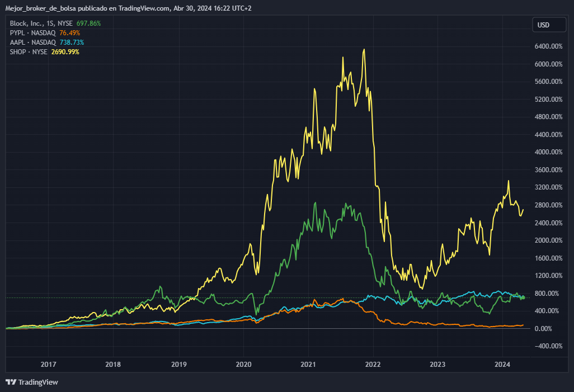The height and width of the screenshot is (392, 574).
Task: Click the 2400.00% price scale label
Action: (x=548, y=223)
